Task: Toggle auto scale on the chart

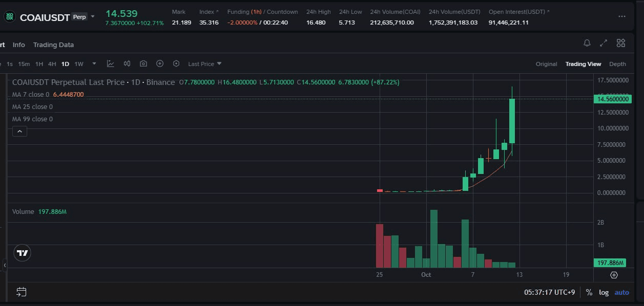Action: [621, 292]
